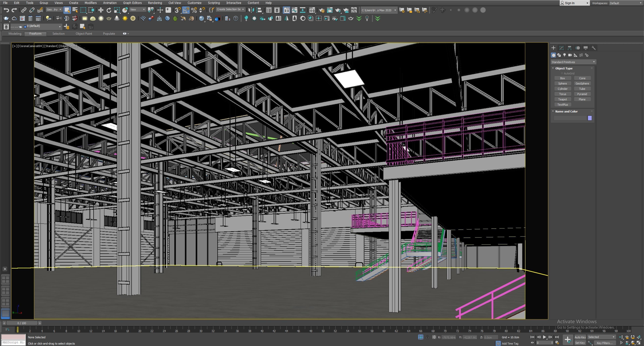Screen dimensions: 644x346
Task: Switch to the Object Paint ribbon tab
Action: (x=84, y=34)
